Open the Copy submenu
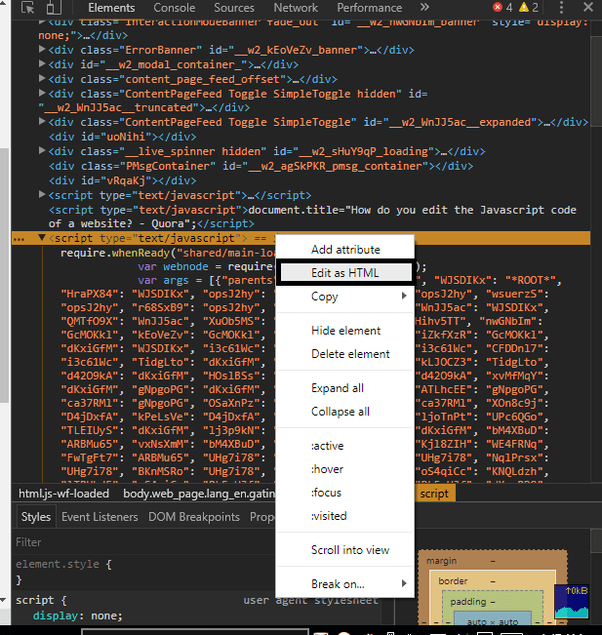Image resolution: width=602 pixels, height=635 pixels. point(345,296)
